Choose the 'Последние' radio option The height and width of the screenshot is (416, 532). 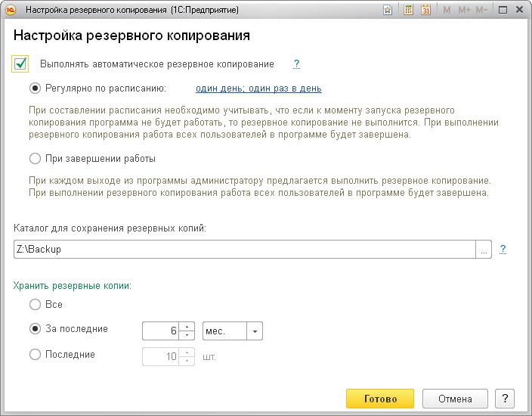coord(35,354)
